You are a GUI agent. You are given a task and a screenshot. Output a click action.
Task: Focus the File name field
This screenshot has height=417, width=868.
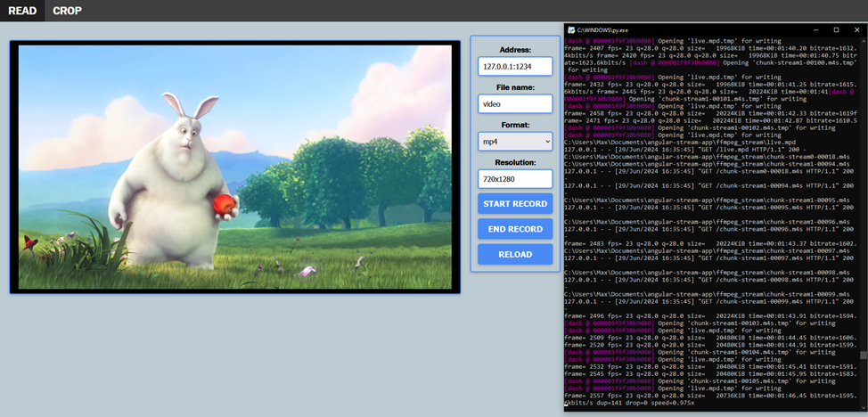[x=515, y=103]
